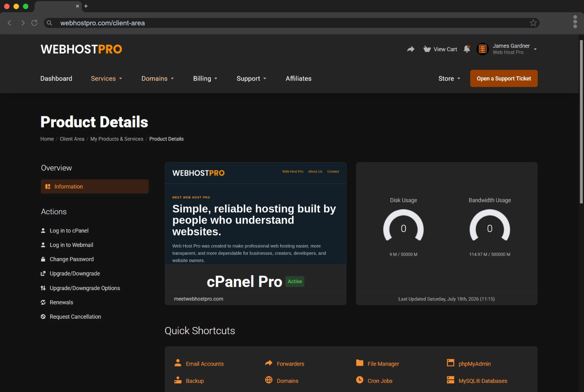
Task: Click the Bandwidth Usage gauge
Action: (490, 226)
